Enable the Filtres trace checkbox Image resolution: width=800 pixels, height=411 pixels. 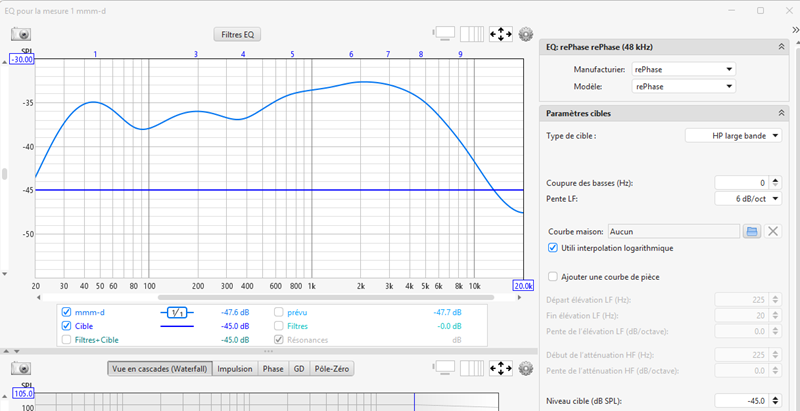tap(279, 326)
